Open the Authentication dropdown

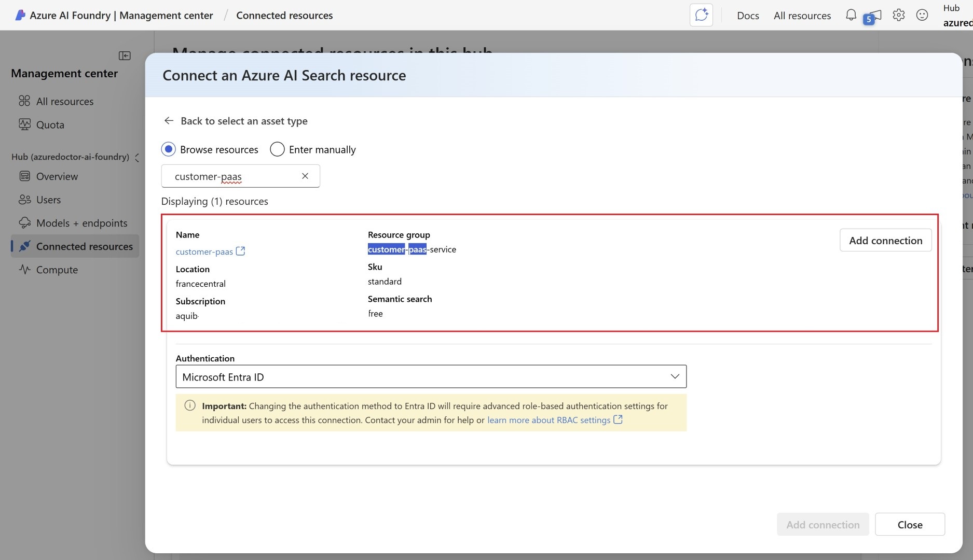click(x=431, y=376)
